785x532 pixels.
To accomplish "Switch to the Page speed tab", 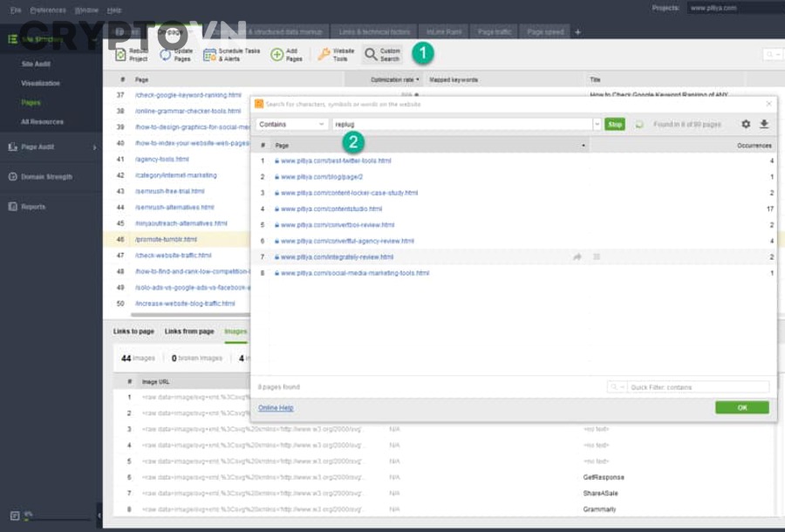I will 545,32.
